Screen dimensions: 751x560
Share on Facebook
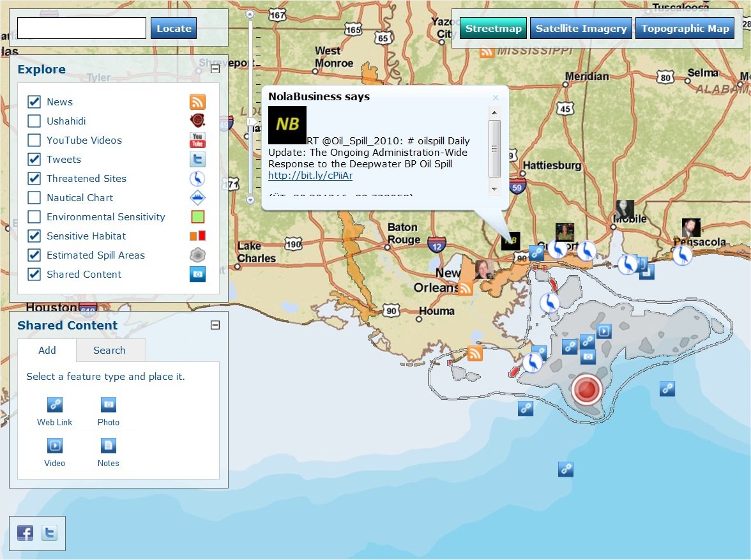(x=26, y=533)
